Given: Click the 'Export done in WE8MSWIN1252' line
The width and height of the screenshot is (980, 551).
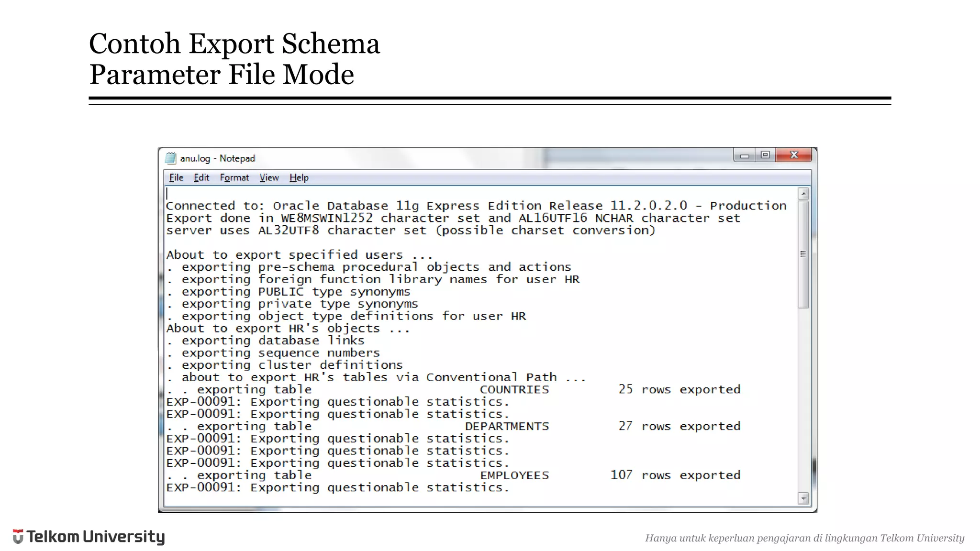Looking at the screenshot, I should (453, 219).
